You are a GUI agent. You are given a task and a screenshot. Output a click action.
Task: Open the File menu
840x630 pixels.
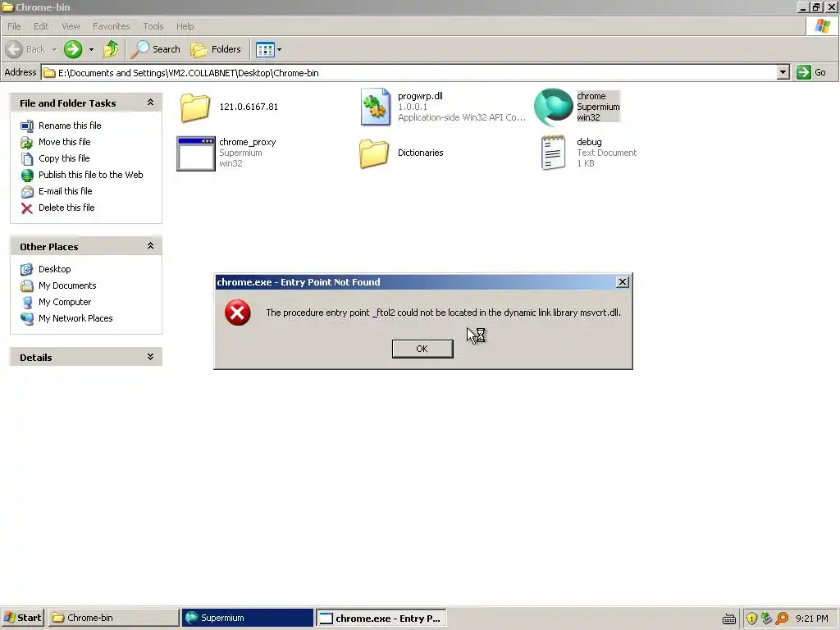[14, 26]
